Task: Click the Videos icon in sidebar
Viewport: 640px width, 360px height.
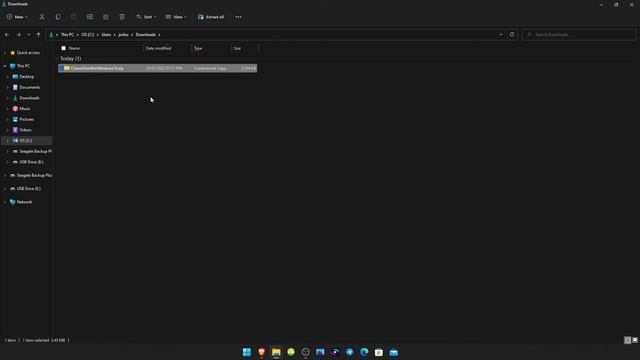Action: pos(15,130)
